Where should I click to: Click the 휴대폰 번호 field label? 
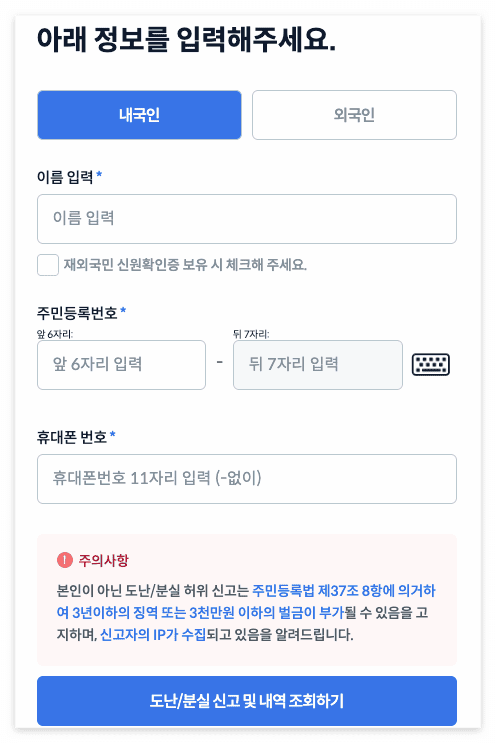pos(72,436)
